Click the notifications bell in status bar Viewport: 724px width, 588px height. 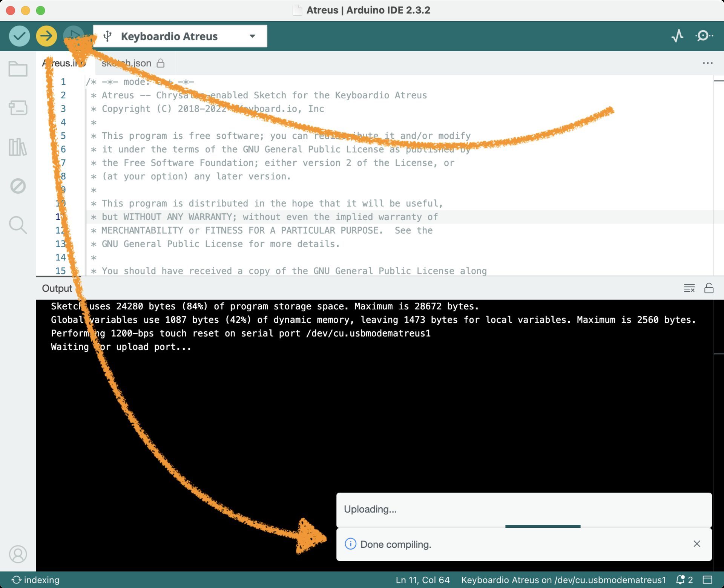point(684,580)
